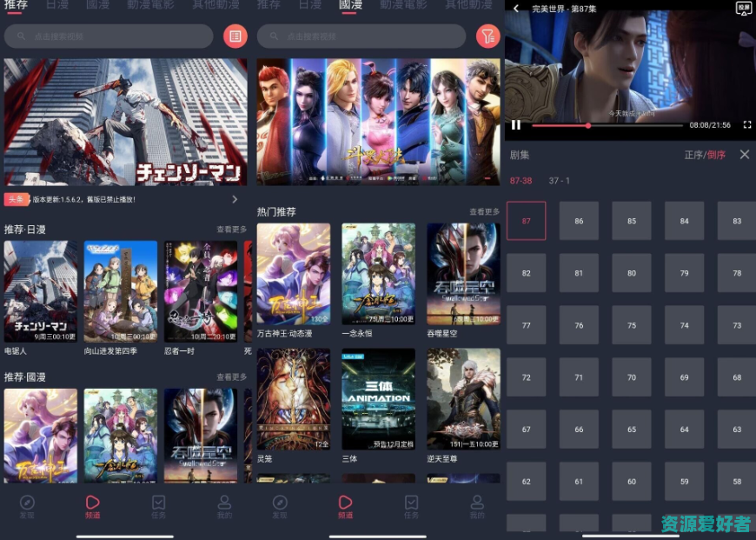Switch to the 37 - 1 episode range
Screen dimensions: 756x540
pos(559,181)
